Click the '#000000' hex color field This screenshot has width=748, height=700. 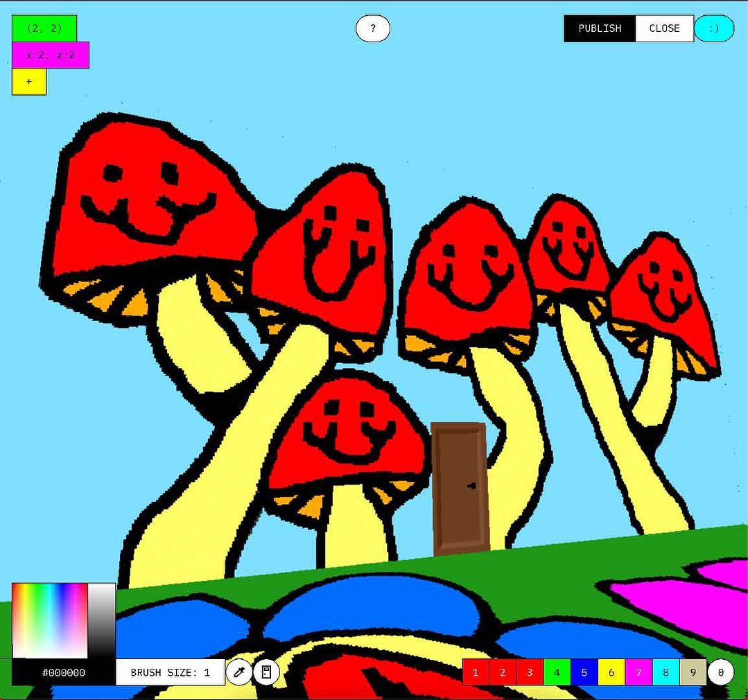(62, 672)
